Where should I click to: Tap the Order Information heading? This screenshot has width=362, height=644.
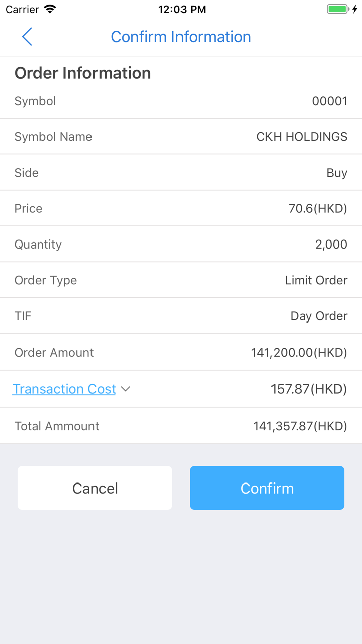point(82,73)
